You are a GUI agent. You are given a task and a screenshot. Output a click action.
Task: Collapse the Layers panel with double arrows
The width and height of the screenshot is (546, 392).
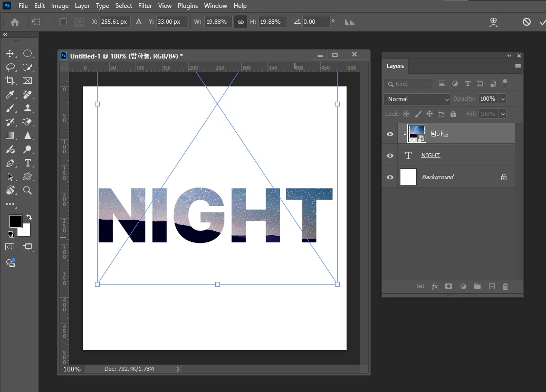(x=510, y=56)
